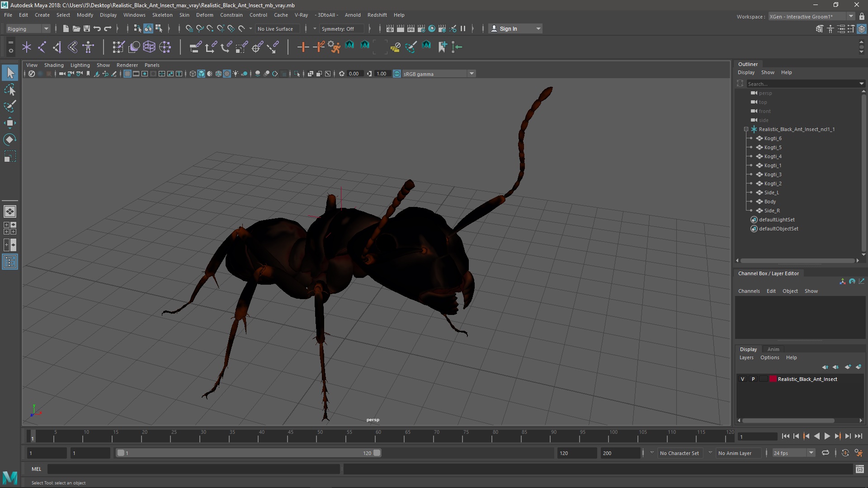Click the timeline current frame marker
Viewport: 868px width, 488px height.
tap(32, 436)
